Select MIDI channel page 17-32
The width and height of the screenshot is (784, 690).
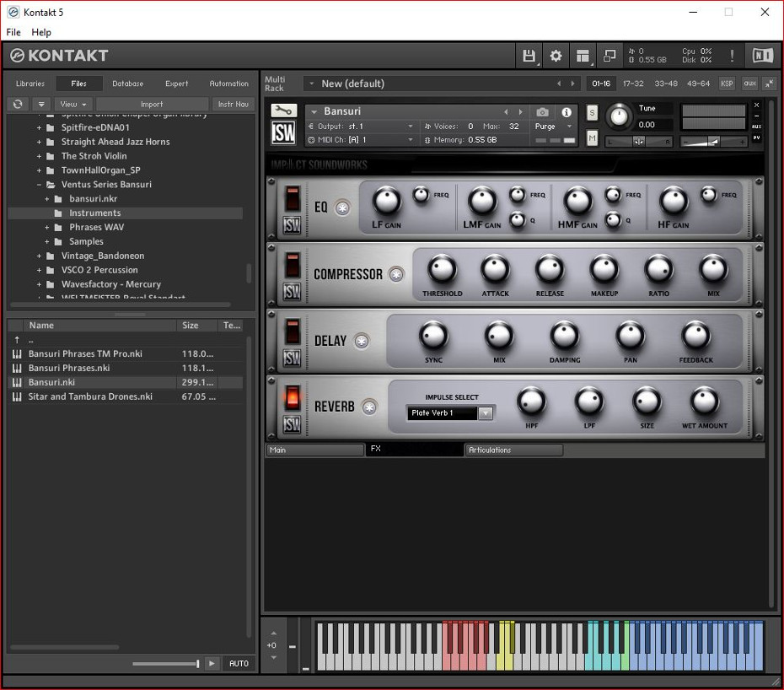click(x=633, y=84)
